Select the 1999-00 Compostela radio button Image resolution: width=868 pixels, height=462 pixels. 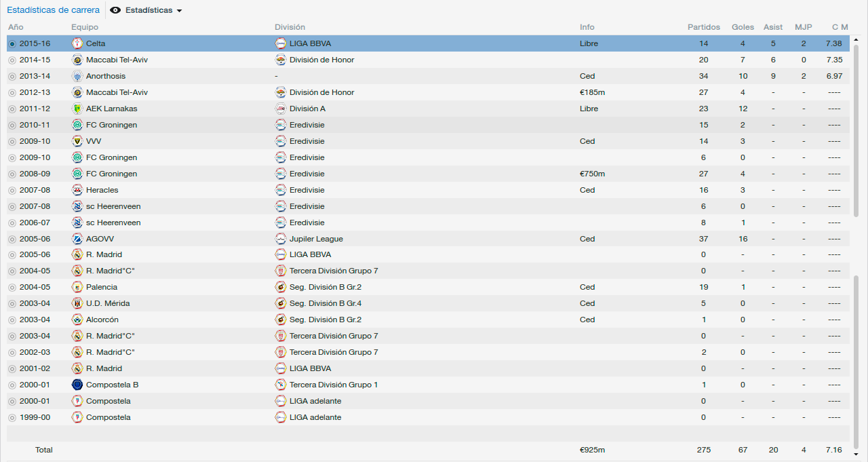(x=12, y=417)
